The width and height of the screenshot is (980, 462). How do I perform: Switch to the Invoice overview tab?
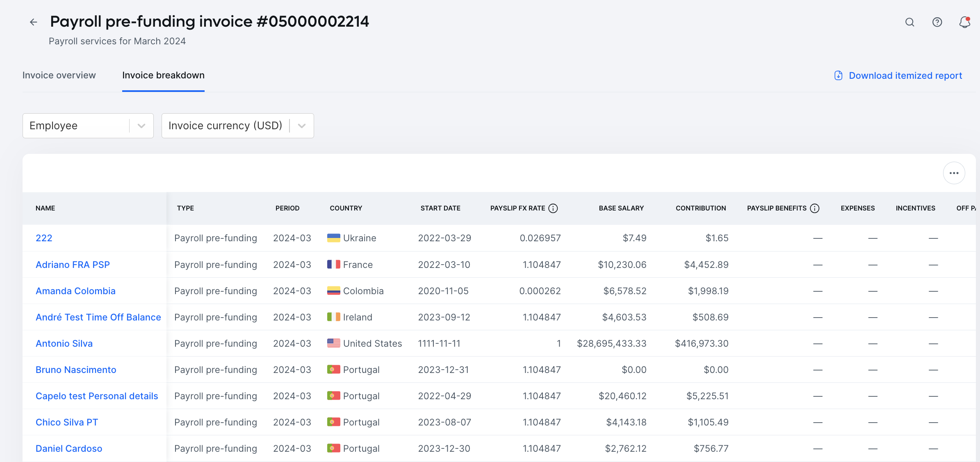[59, 75]
